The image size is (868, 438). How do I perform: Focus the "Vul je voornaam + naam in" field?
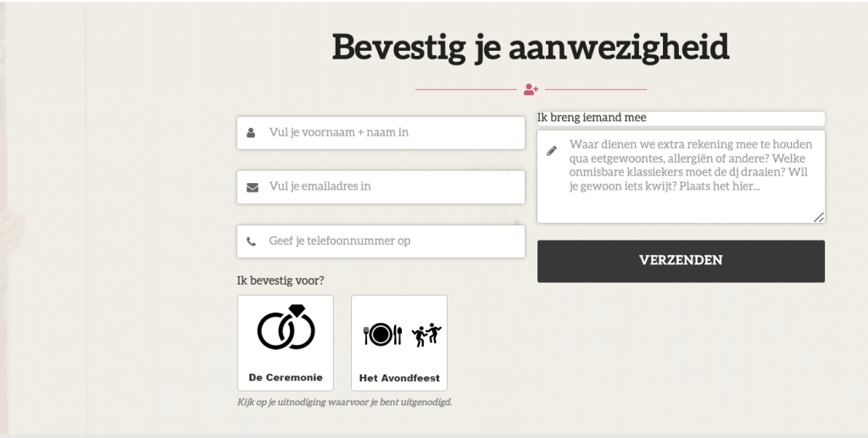pos(390,133)
